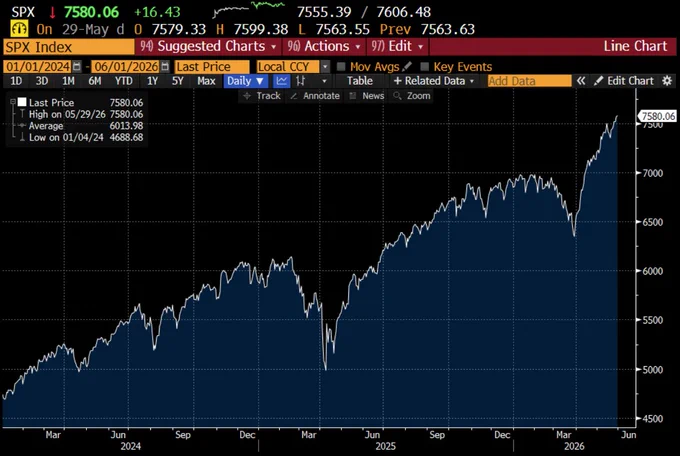Expand the chart type dropdown arrow

324,81
